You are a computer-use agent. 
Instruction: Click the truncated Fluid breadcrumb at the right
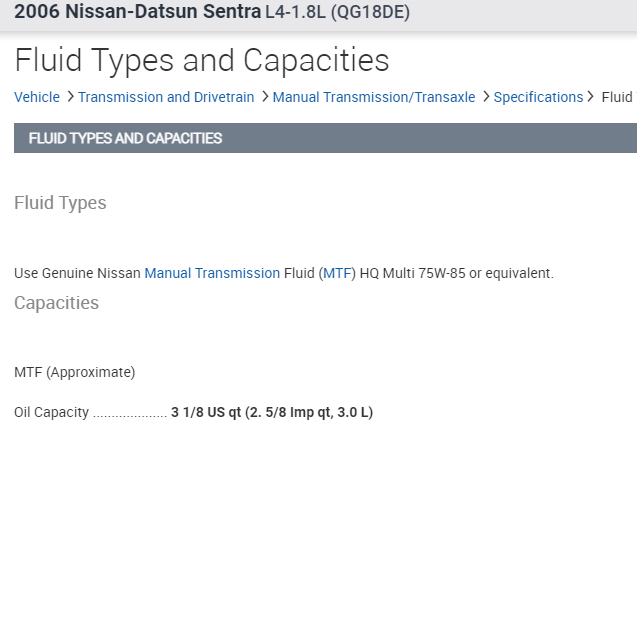pos(617,97)
